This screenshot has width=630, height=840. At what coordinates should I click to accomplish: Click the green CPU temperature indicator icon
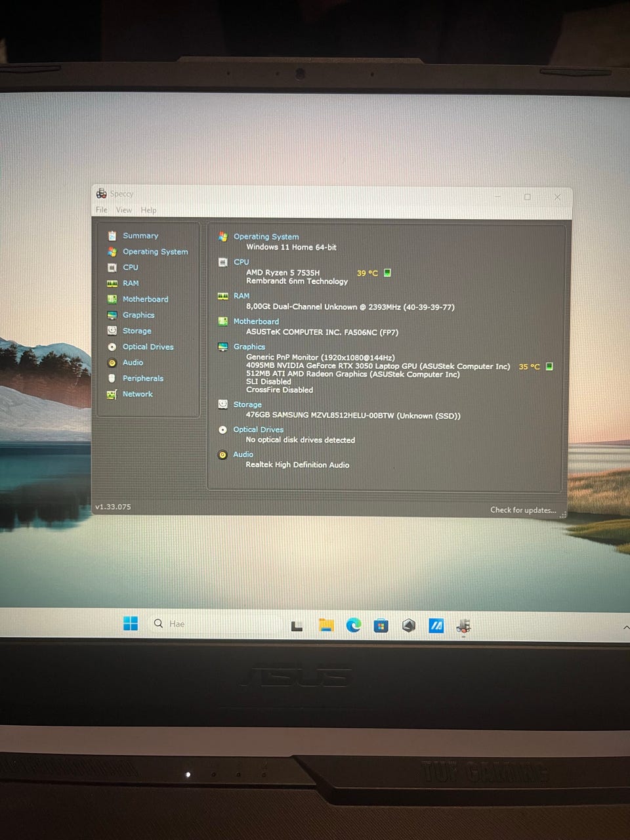pos(387,272)
